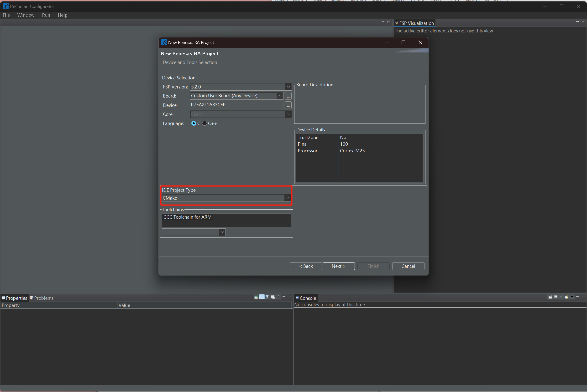Open the Window menu
The image size is (587, 392).
(26, 15)
